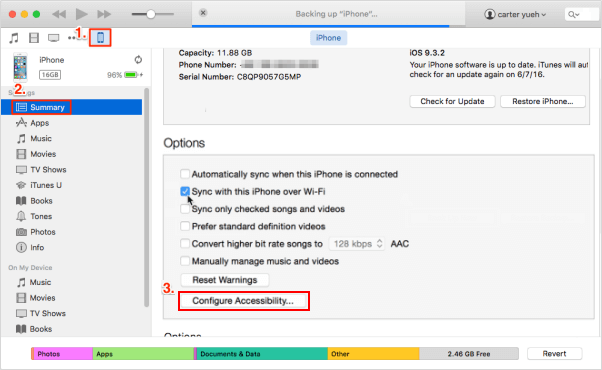Click the Capacity 11.88 GB text
Image resolution: width=602 pixels, height=370 pixels.
click(215, 53)
